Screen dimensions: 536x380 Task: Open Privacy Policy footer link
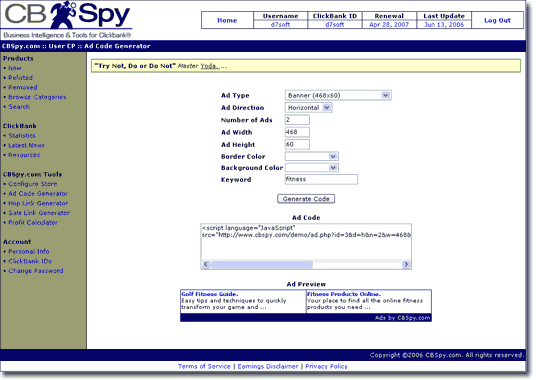point(326,366)
